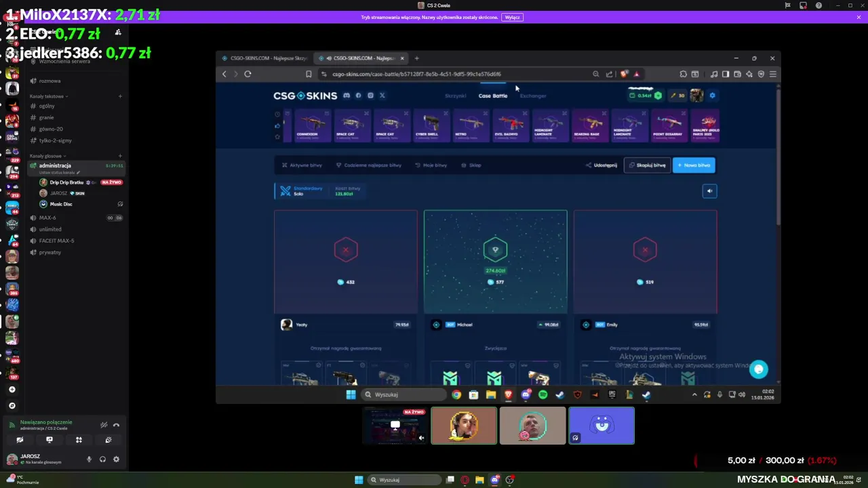This screenshot has width=868, height=488.
Task: Bookmark the page in the streamed browser
Action: point(309,74)
